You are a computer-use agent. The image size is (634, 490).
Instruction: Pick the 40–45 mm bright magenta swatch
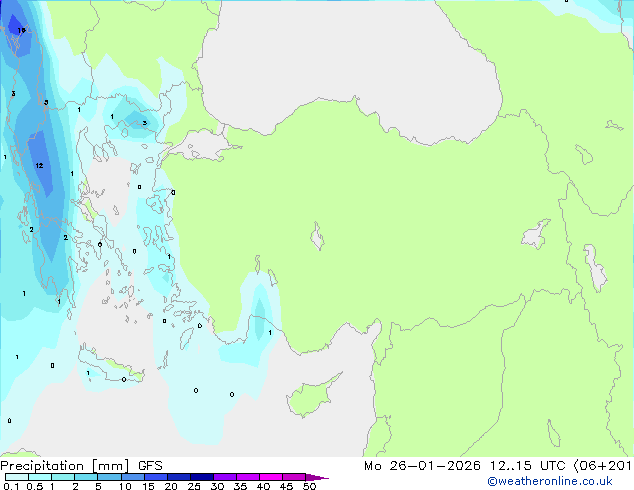click(x=271, y=477)
